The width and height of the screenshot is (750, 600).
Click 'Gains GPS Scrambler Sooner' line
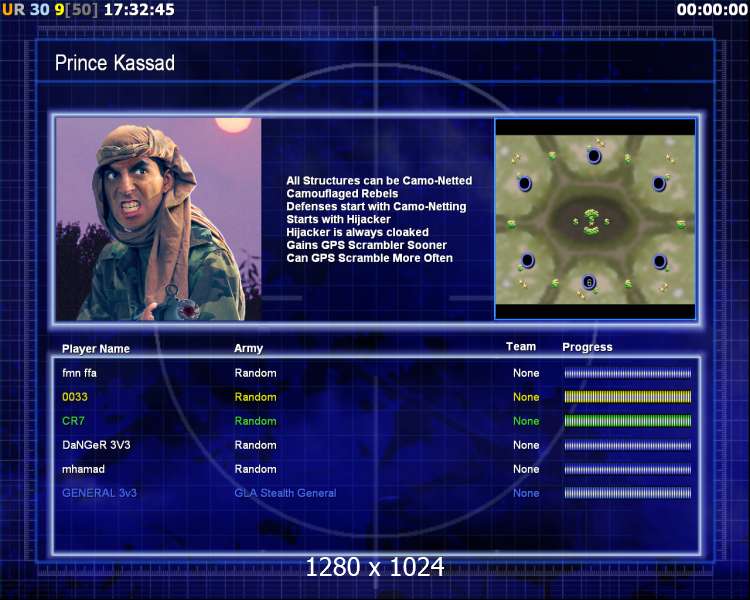pos(366,245)
